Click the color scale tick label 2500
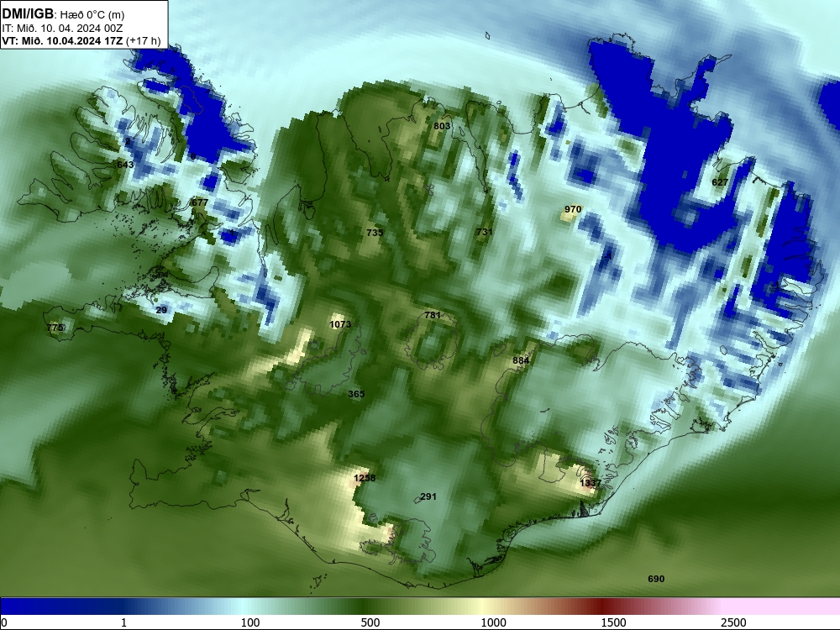This screenshot has height=630, width=840. [733, 622]
